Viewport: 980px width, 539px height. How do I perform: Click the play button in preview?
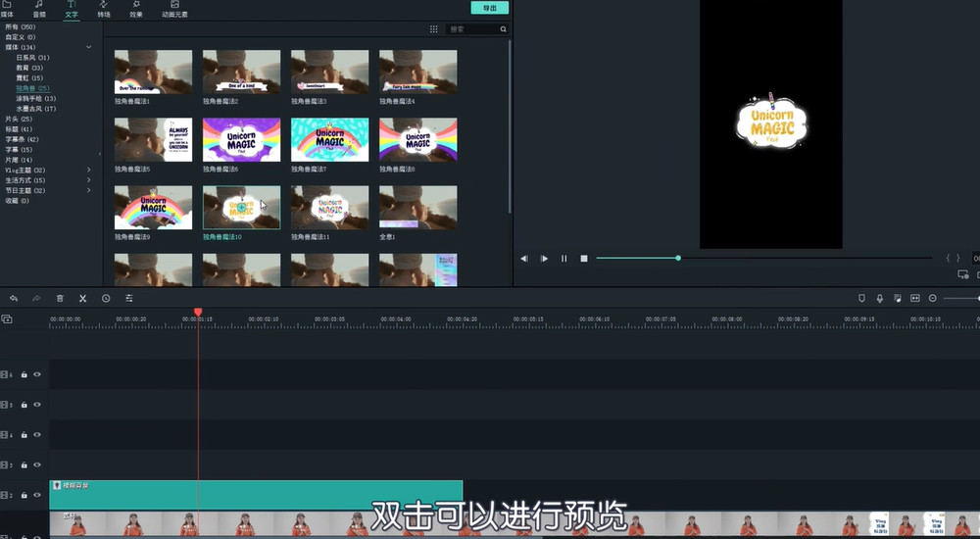tap(544, 259)
